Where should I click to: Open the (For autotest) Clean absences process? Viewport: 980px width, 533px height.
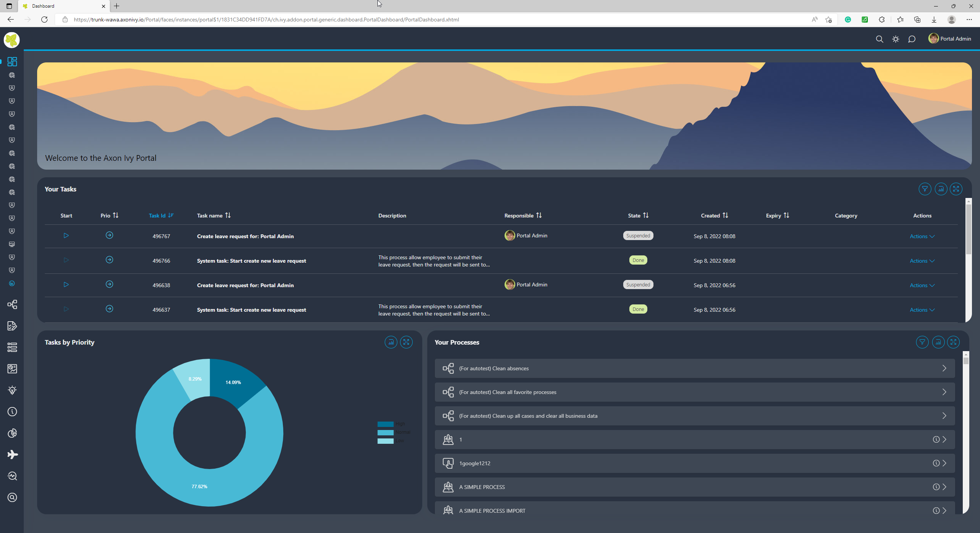pyautogui.click(x=494, y=368)
